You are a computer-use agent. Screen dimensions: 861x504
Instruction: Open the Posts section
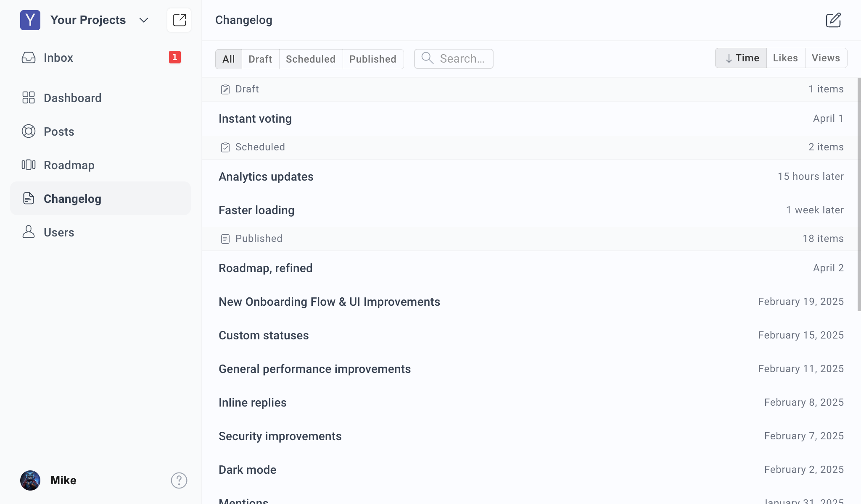pyautogui.click(x=59, y=131)
